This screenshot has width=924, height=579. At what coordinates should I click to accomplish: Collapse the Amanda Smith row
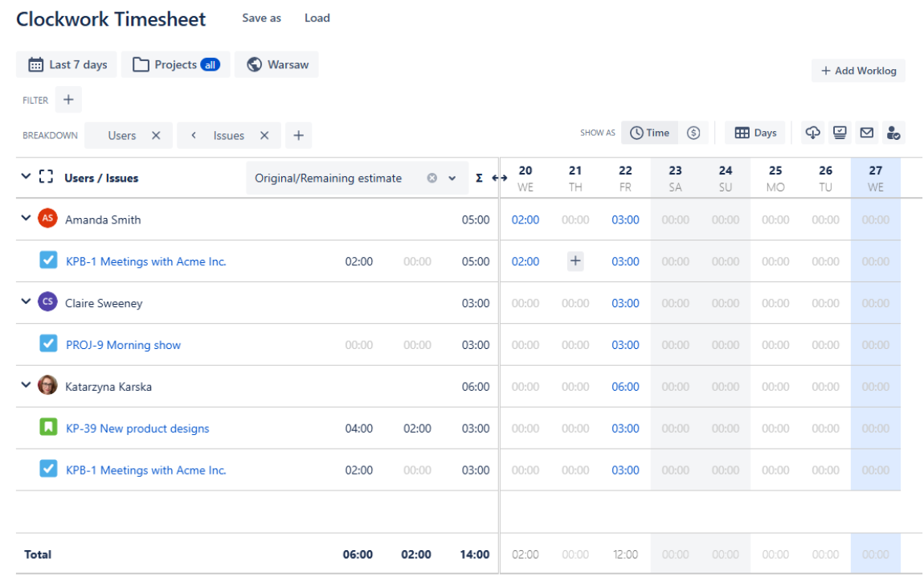pyautogui.click(x=26, y=219)
